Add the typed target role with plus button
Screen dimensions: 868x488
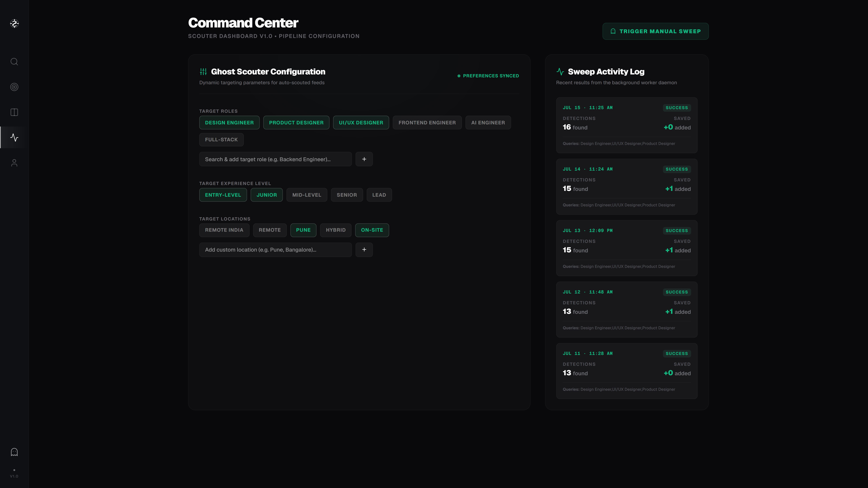tap(364, 159)
